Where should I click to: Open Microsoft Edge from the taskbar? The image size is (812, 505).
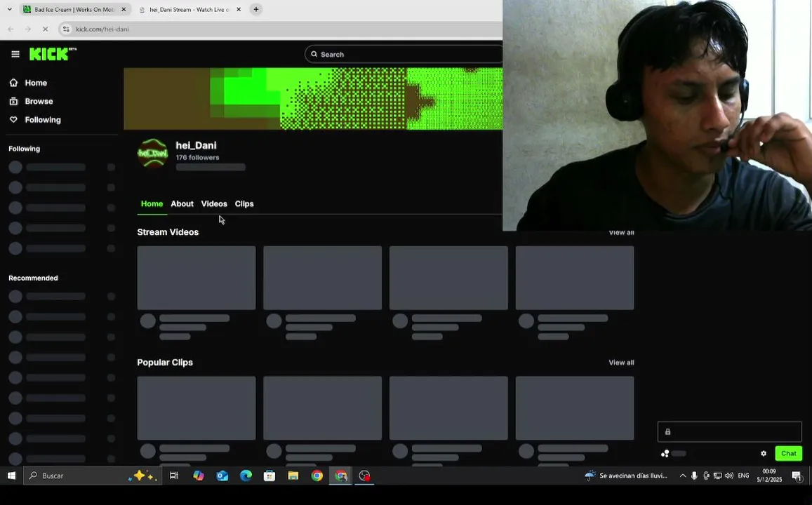click(x=246, y=476)
